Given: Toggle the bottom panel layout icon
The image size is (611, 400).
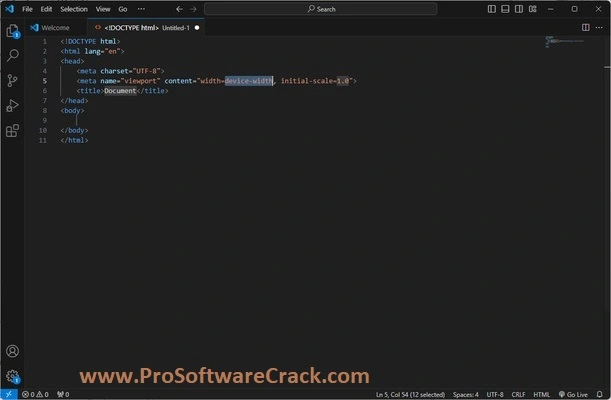Looking at the screenshot, I should point(505,9).
